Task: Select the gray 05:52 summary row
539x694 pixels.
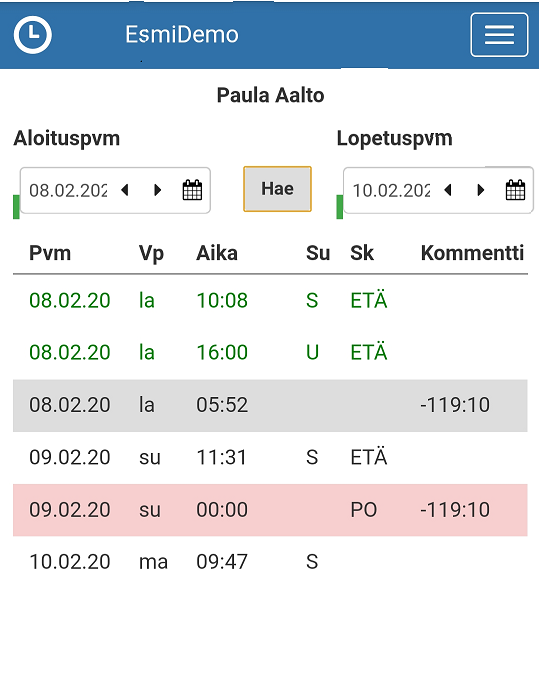Action: pos(270,405)
